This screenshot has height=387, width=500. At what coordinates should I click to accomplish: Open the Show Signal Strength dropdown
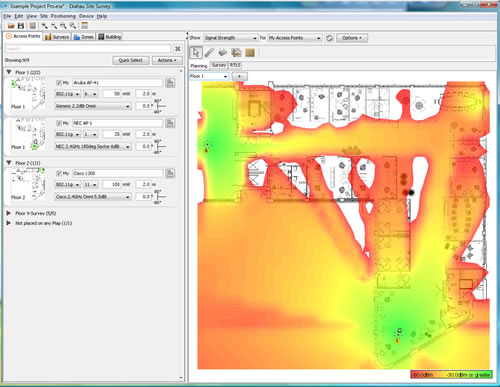[x=230, y=38]
